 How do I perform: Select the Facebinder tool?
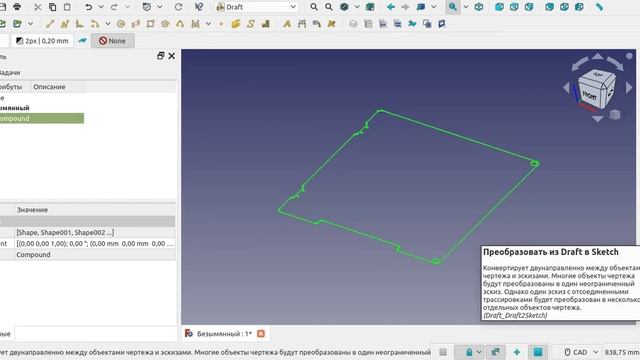pyautogui.click(x=236, y=24)
